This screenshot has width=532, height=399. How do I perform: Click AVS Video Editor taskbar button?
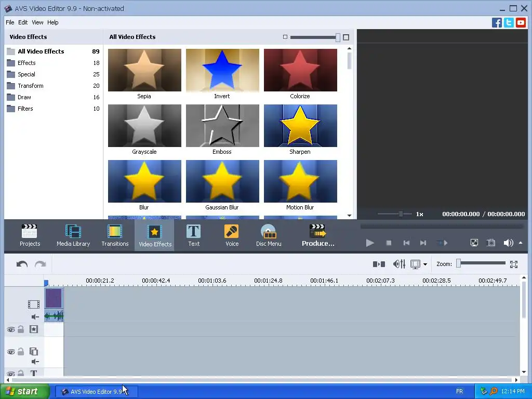pos(97,392)
